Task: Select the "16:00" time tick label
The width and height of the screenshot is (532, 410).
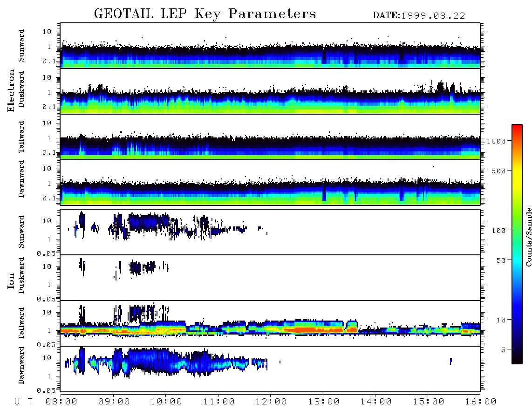Action: pyautogui.click(x=480, y=402)
